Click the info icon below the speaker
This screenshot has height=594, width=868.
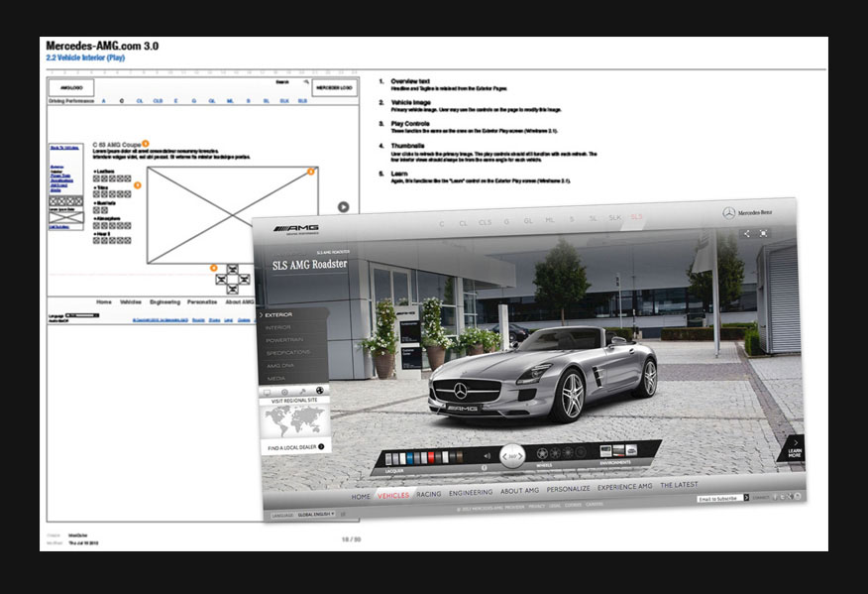(x=484, y=468)
